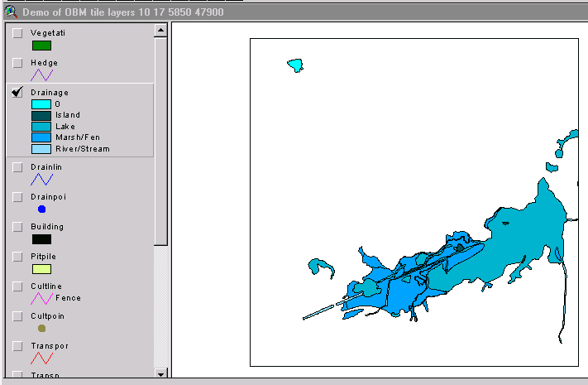Screen dimensions: 588x385
Task: Select the Building layer name
Action: [x=47, y=227]
